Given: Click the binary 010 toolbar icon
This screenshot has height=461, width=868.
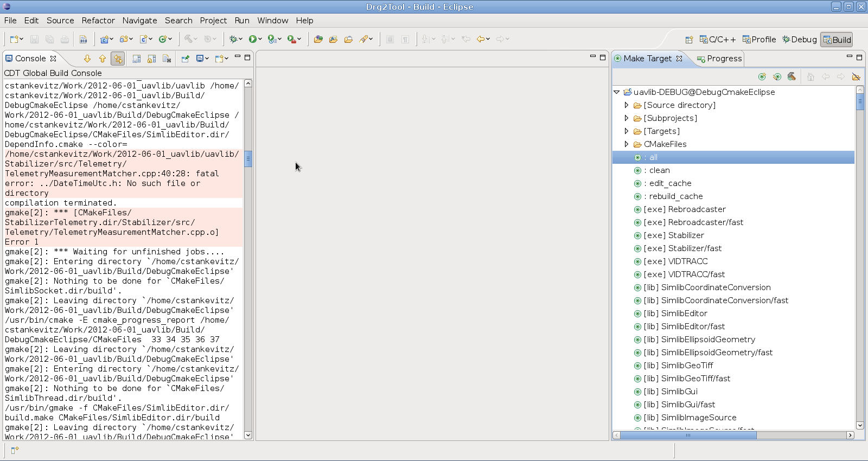Looking at the screenshot, I should tap(83, 39).
